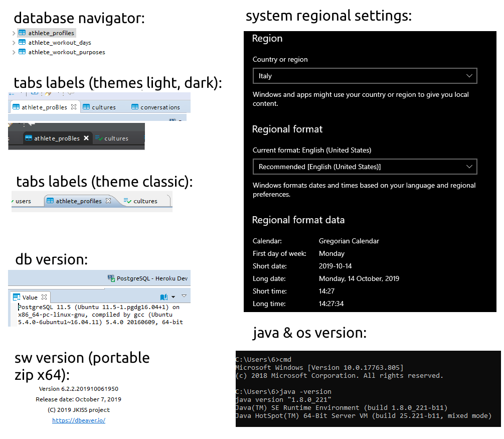The height and width of the screenshot is (439, 504).
Task: Select athlete_profiles in the database navigator
Action: [x=51, y=33]
